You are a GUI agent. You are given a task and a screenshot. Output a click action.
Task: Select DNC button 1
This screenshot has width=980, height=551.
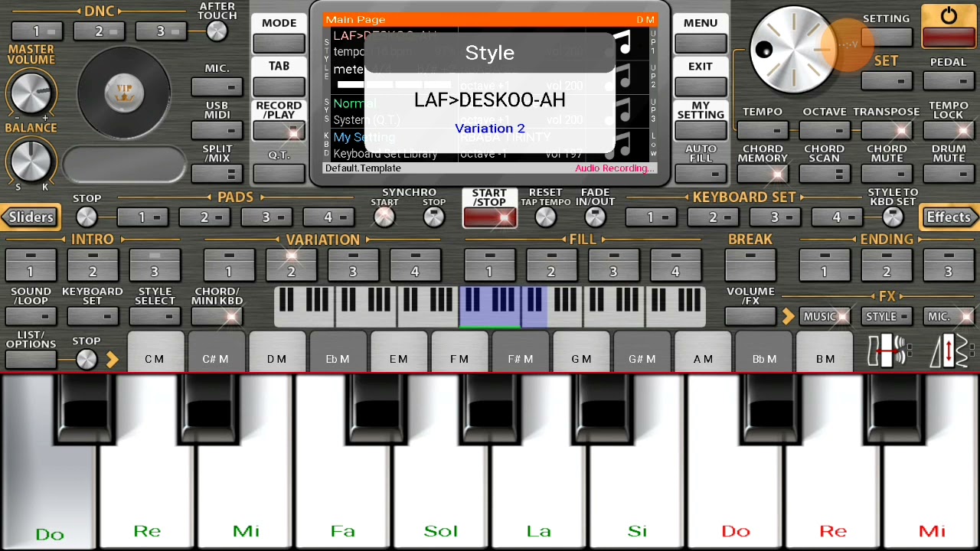coord(37,31)
